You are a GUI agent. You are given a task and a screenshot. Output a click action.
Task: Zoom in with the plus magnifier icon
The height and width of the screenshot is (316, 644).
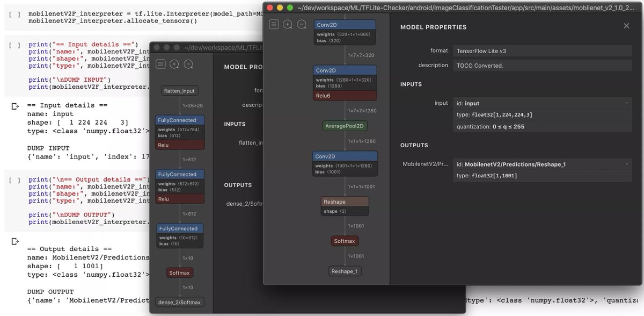pyautogui.click(x=287, y=24)
